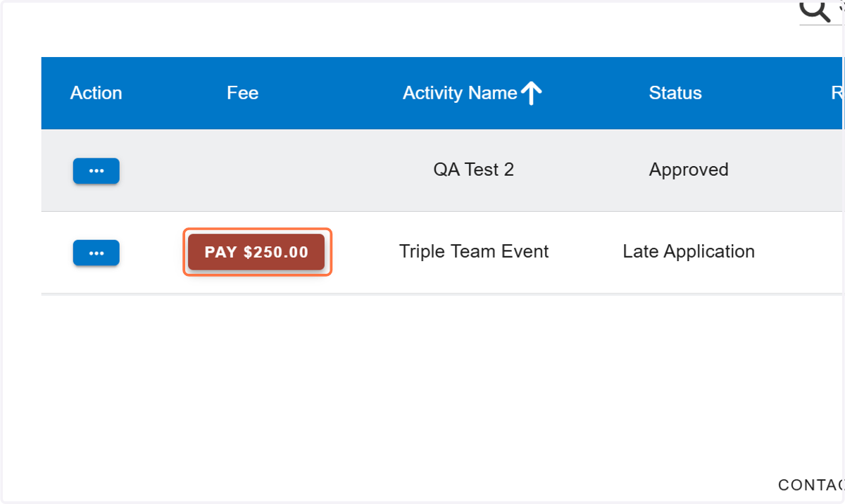Toggle the Activity Name sort arrow

532,93
